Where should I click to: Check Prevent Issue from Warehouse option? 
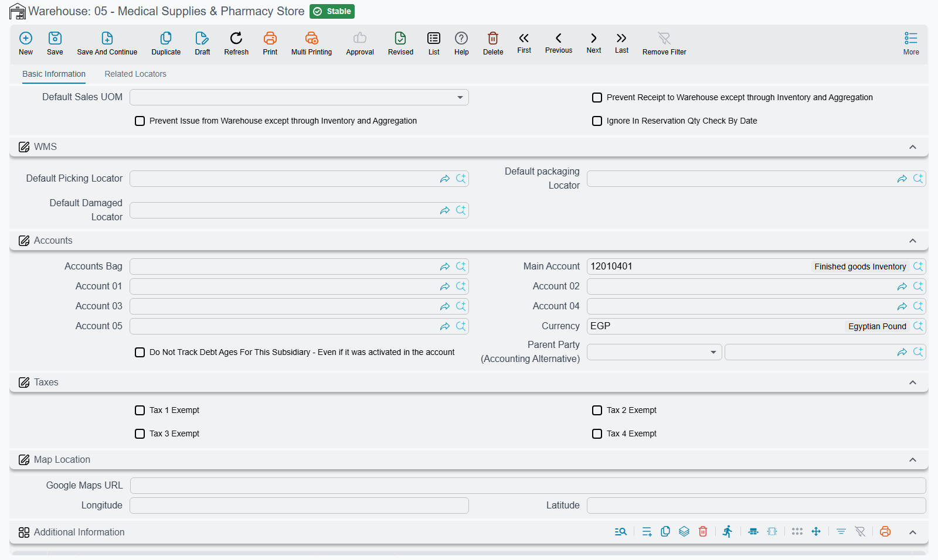pos(140,121)
